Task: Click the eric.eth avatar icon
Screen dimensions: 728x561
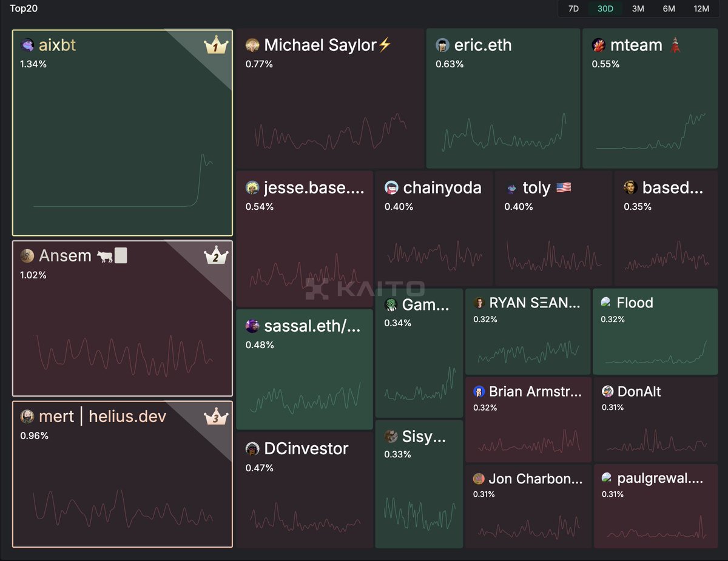Action: click(443, 45)
